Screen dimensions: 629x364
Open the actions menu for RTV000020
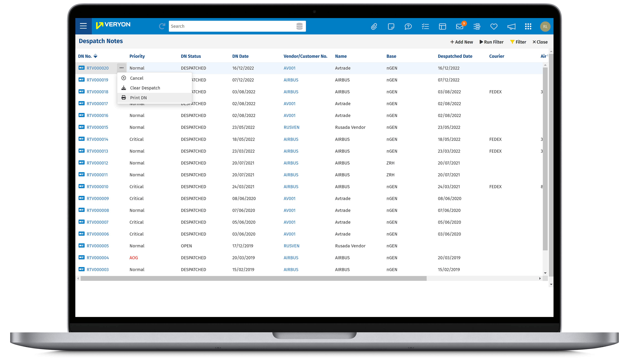coord(122,68)
